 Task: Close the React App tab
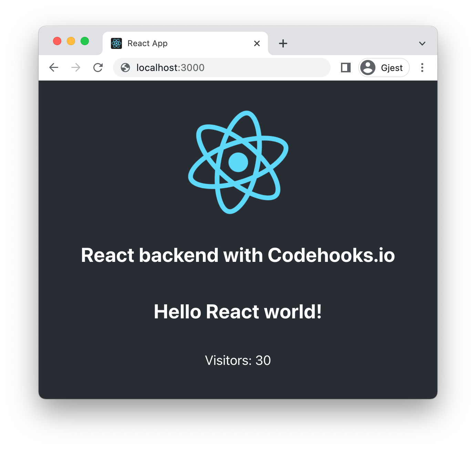pos(257,43)
